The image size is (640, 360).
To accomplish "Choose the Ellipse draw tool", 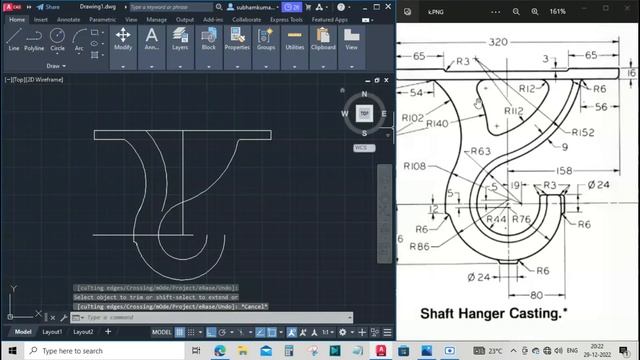I will [94, 43].
